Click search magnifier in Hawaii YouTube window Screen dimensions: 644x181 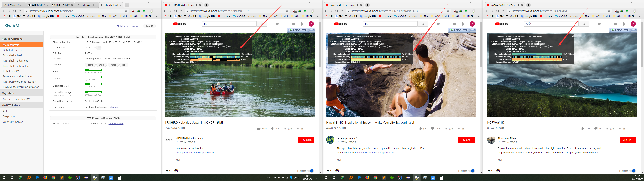[423, 24]
